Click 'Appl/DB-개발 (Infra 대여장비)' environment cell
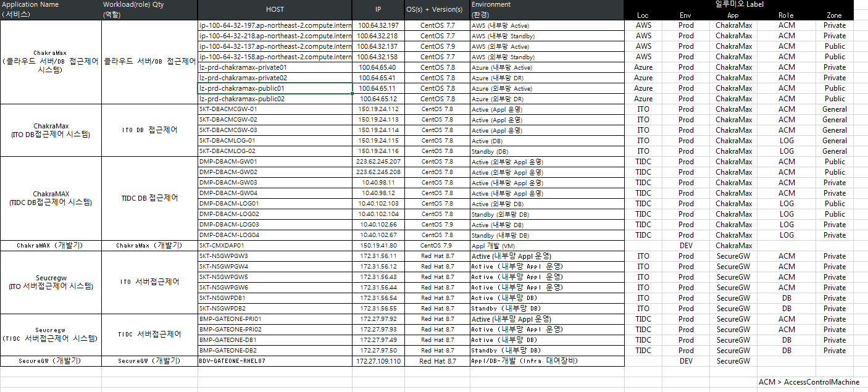Viewport: 868px width, 392px height. point(546,361)
